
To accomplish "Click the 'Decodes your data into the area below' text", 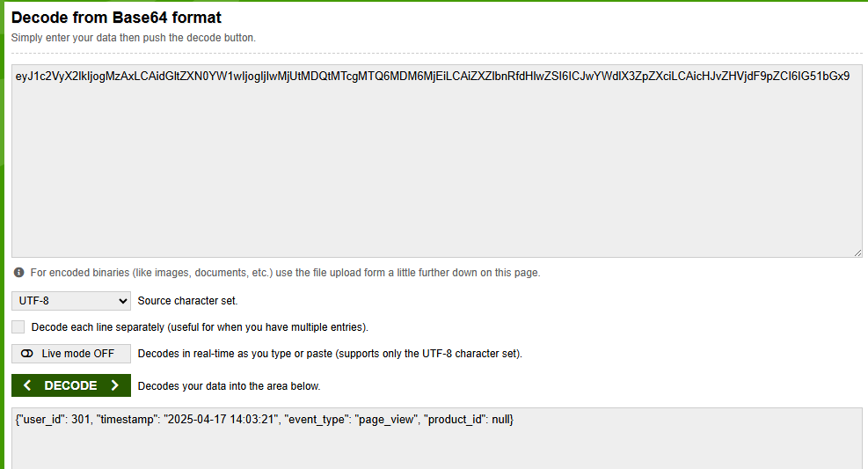I will (230, 386).
